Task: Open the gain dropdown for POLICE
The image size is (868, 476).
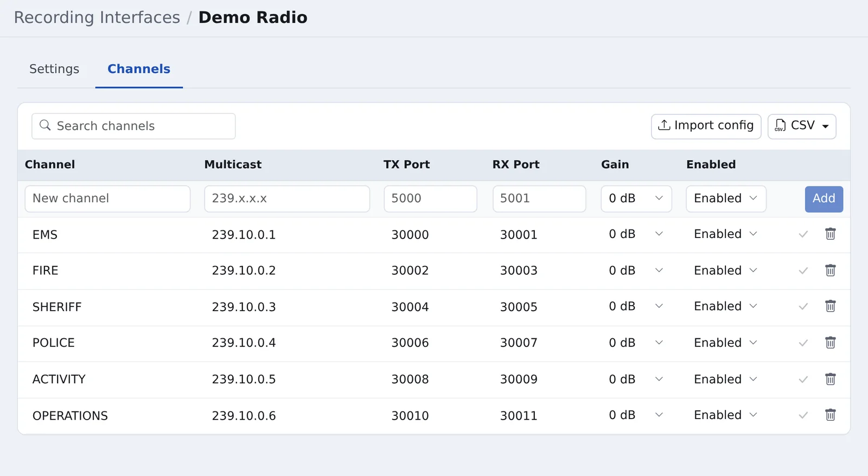Action: 636,343
